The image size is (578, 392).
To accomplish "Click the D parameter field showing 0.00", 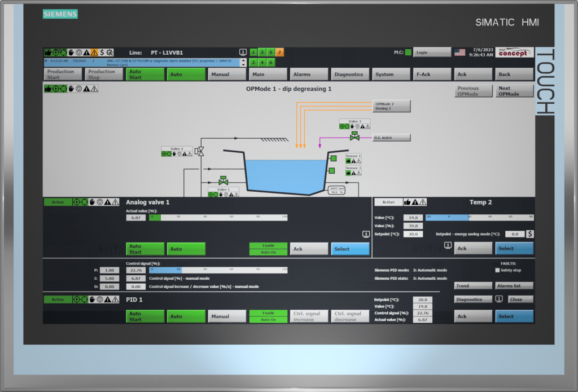I will point(110,287).
